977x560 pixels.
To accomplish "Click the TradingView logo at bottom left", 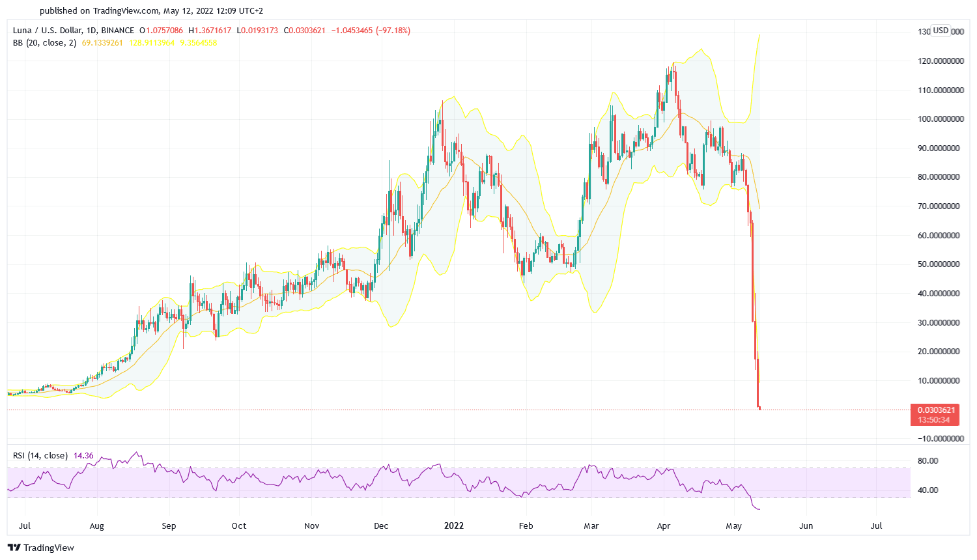I will click(41, 548).
